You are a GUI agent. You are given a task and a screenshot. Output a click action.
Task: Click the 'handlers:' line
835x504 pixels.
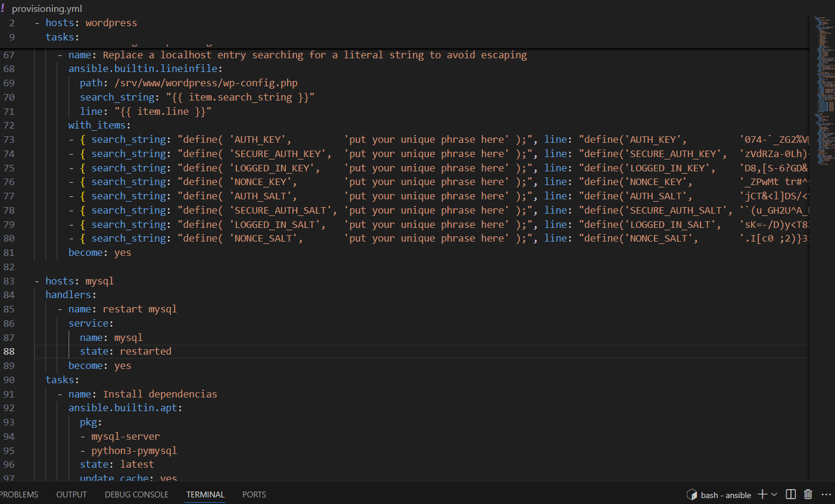click(x=71, y=295)
